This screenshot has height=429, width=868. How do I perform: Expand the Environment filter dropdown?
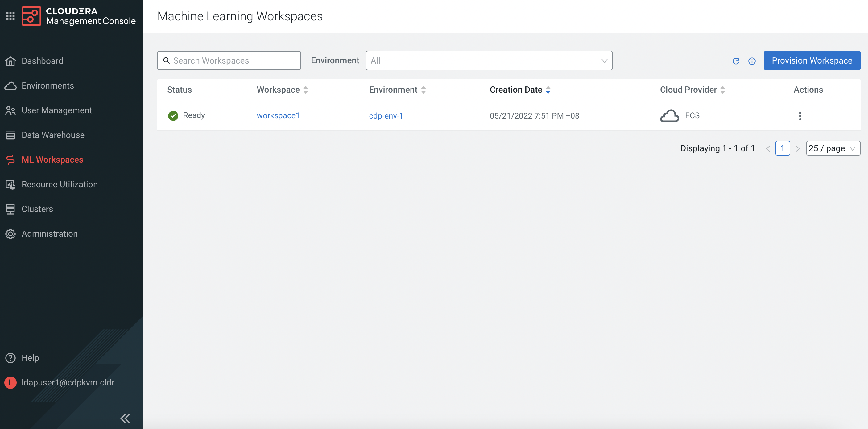(x=489, y=61)
